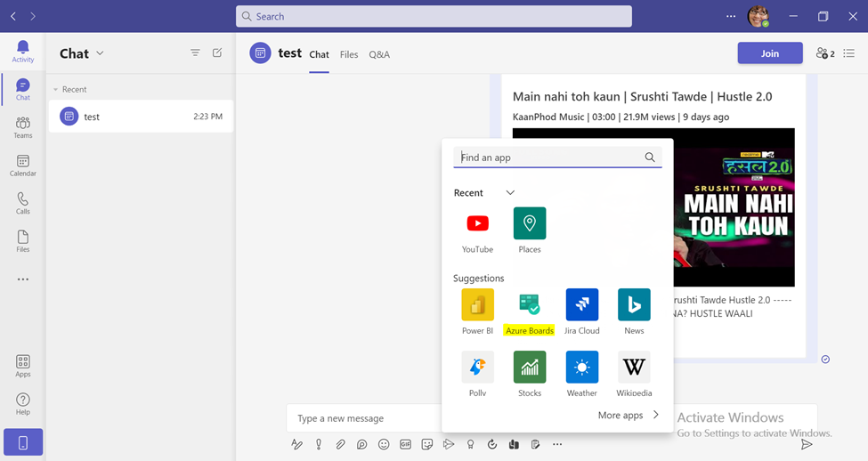The height and width of the screenshot is (461, 868).
Task: Click the Suggestions heading text
Action: 479,278
